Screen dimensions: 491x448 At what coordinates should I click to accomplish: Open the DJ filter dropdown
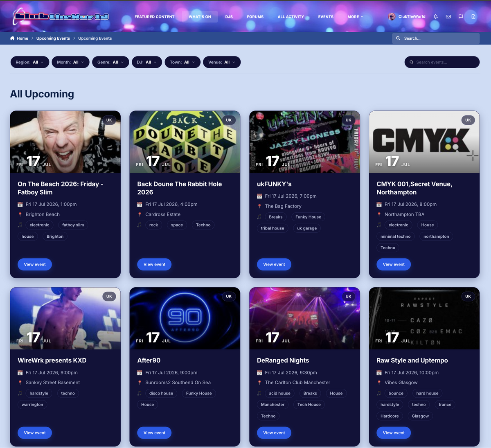coord(147,62)
